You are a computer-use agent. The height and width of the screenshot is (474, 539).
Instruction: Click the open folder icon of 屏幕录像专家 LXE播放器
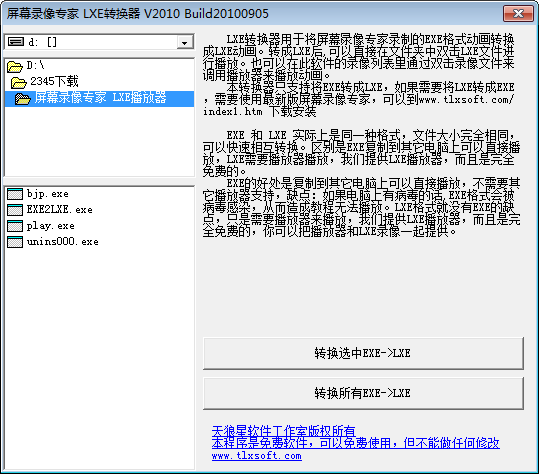coord(23,99)
